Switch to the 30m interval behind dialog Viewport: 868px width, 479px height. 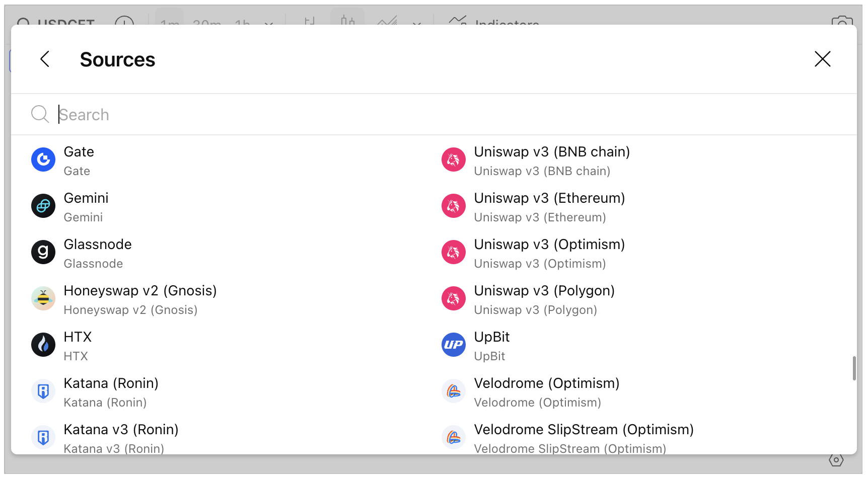[x=207, y=22]
